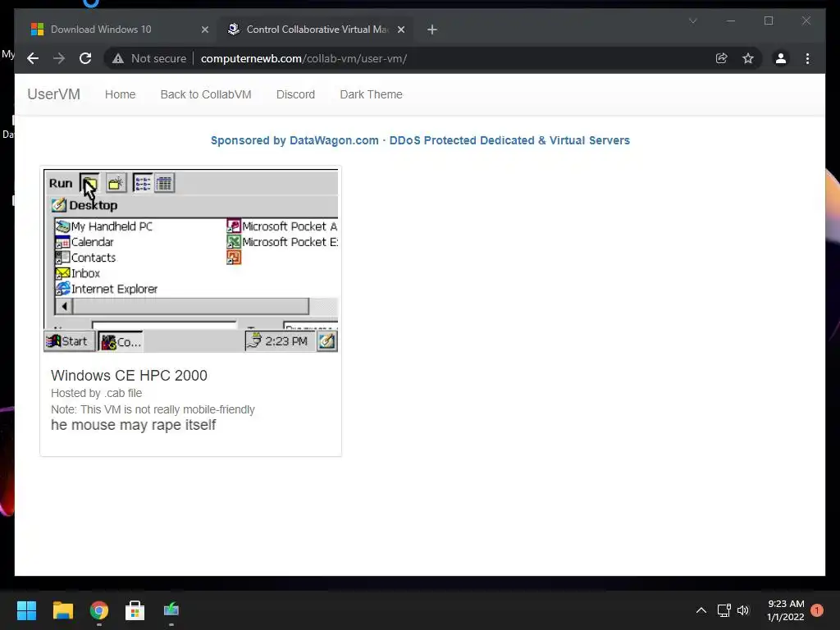Open File Explorer from the taskbar

click(x=62, y=610)
